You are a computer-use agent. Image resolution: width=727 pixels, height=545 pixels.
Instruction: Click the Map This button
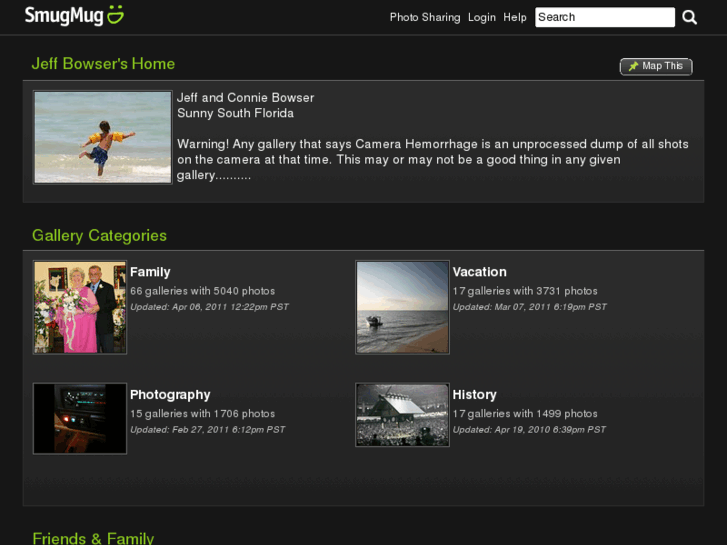click(656, 66)
